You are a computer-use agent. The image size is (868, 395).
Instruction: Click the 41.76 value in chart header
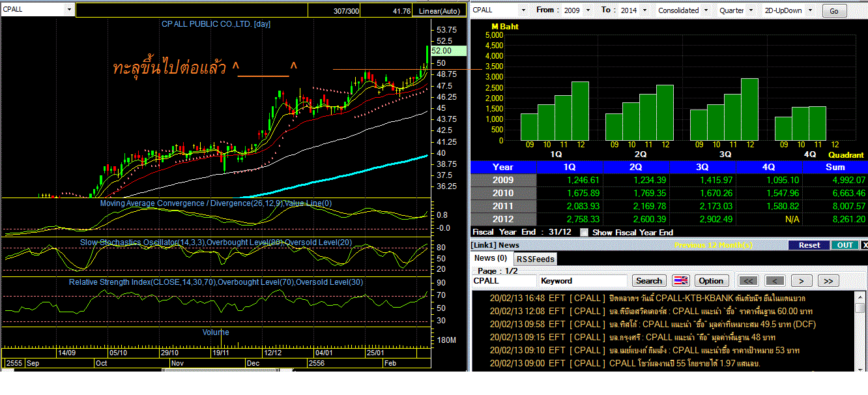(387, 11)
